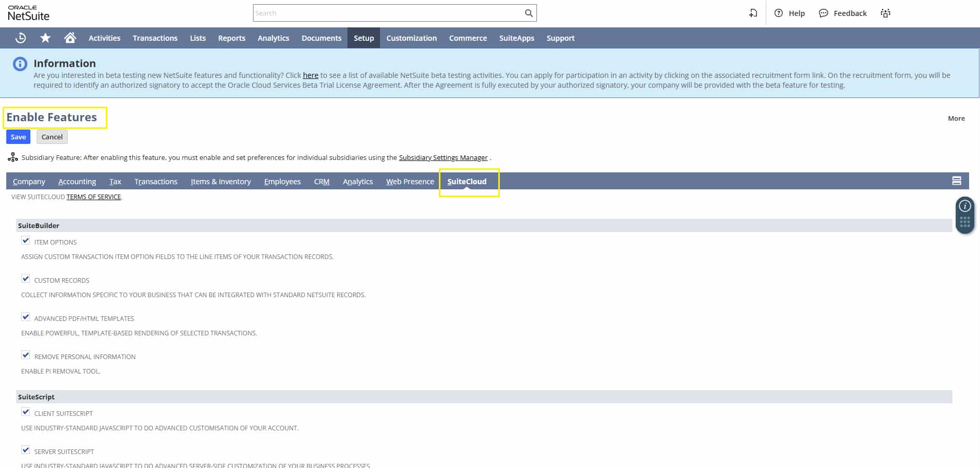Click the Help question mark icon
980x468 pixels.
(779, 13)
